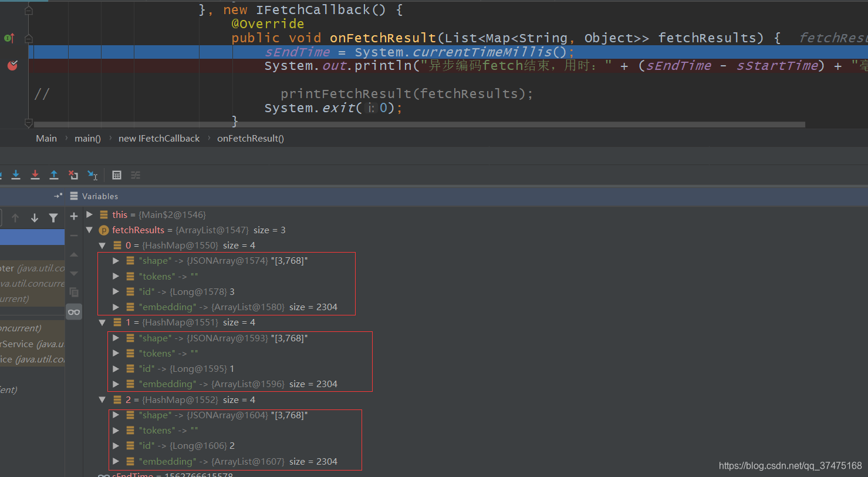
Task: Expand the 'this' variable node
Action: coord(90,214)
